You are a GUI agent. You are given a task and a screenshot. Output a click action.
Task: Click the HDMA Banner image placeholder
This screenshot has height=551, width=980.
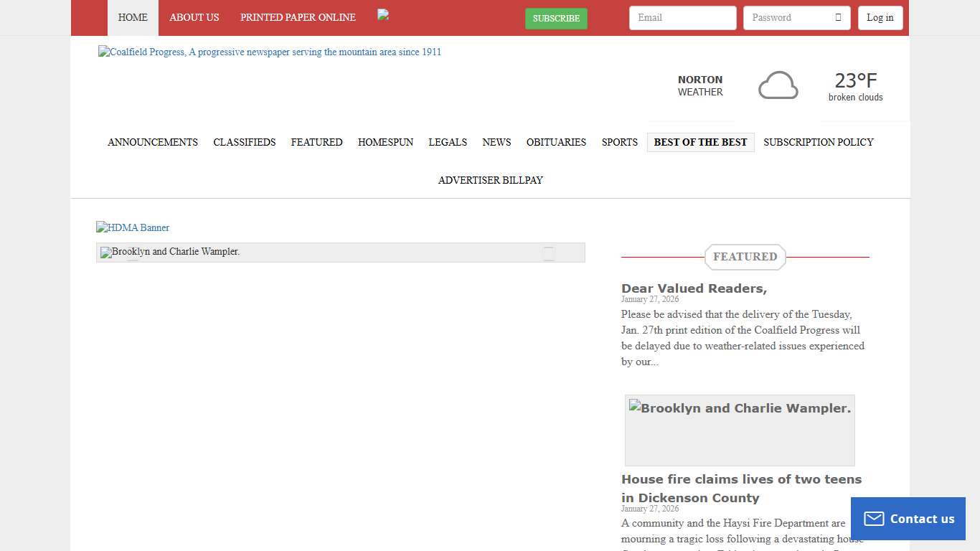[x=132, y=227]
